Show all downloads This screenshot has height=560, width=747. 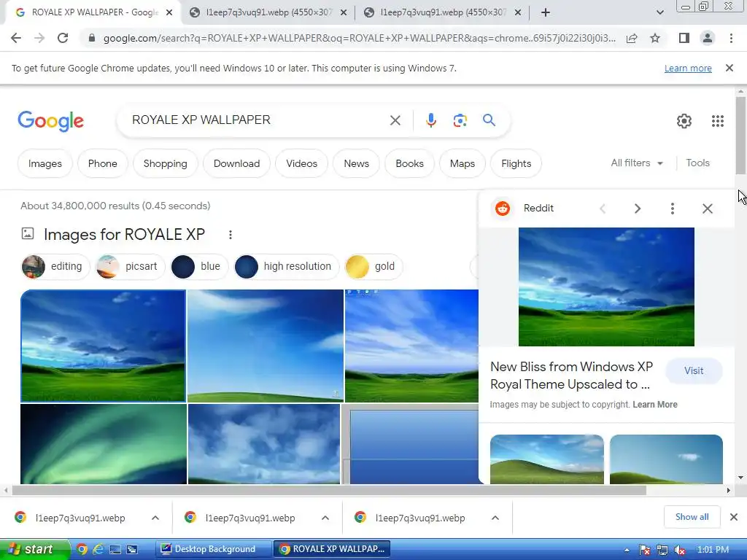[692, 517]
